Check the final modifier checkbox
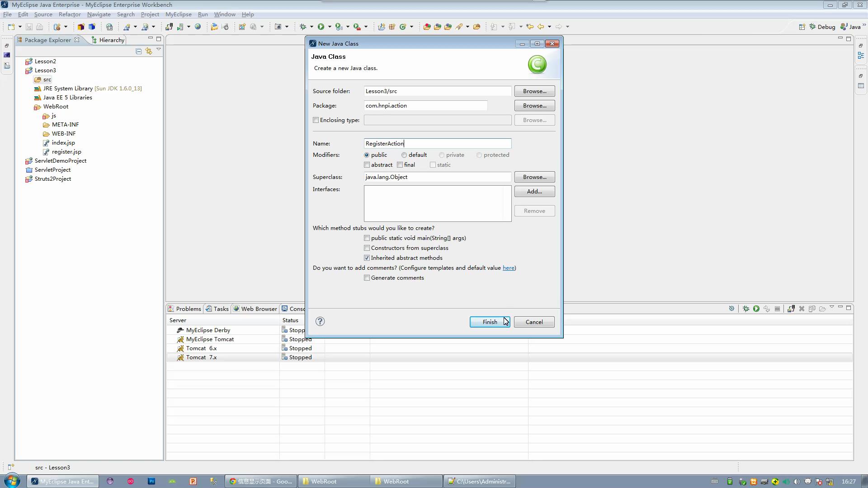 point(400,165)
